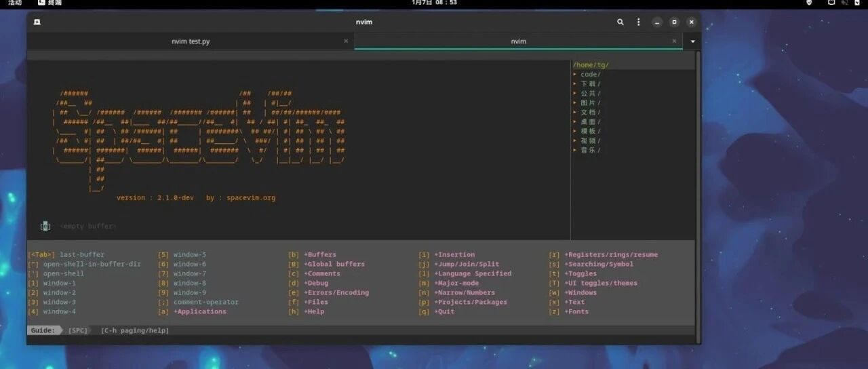This screenshot has width=868, height=369.
Task: Select the '音乐/' folder name in the tree
Action: pos(591,151)
